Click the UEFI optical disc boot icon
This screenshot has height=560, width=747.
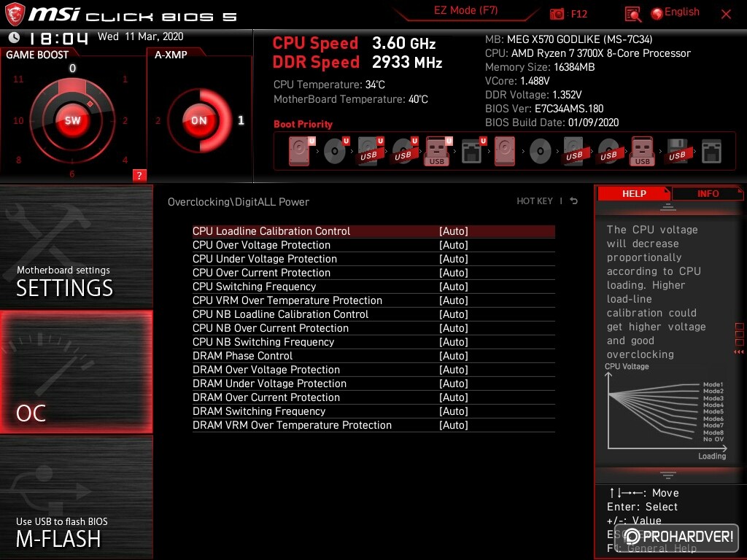[x=336, y=152]
